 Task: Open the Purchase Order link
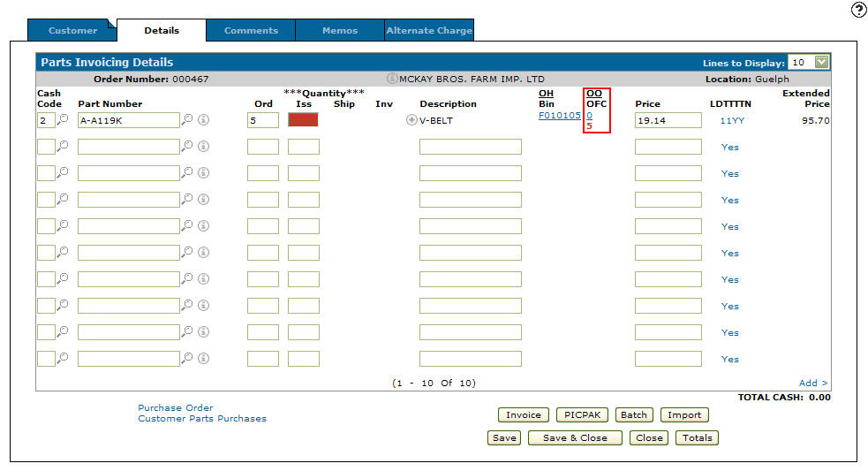click(x=176, y=408)
